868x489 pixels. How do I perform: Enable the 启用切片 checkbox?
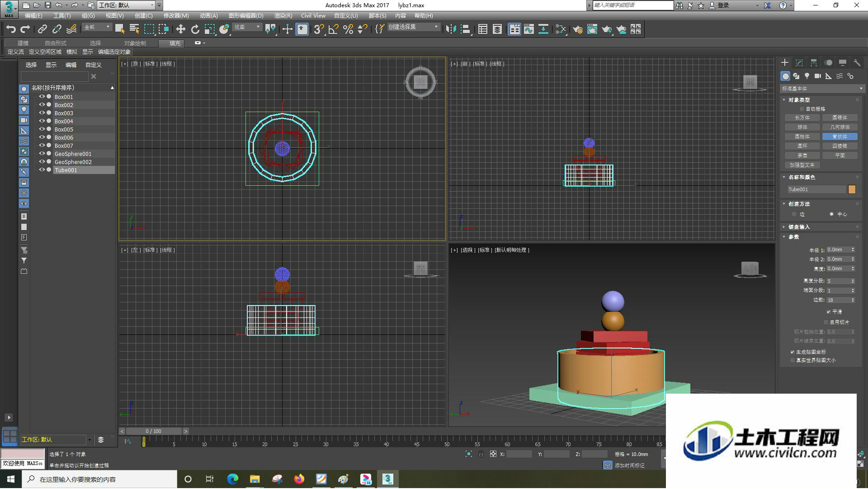coord(826,322)
